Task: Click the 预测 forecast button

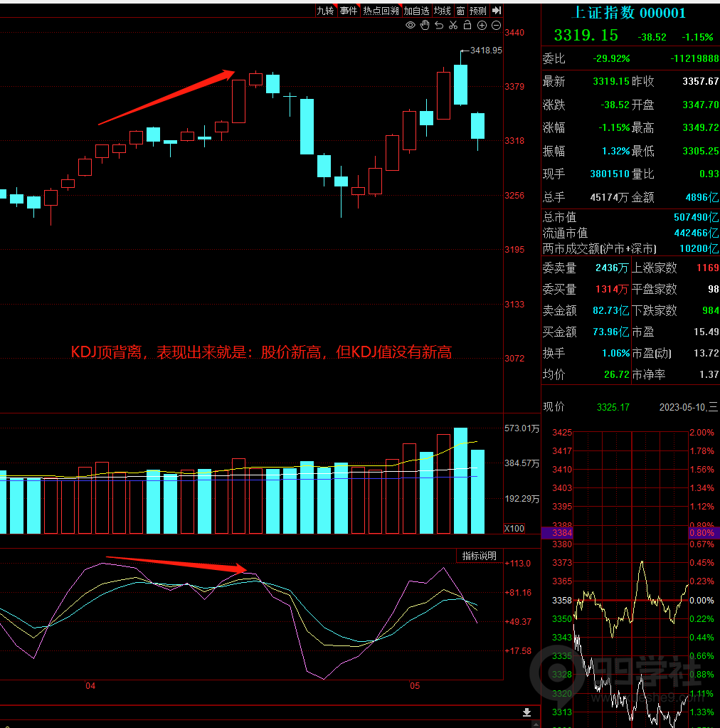Action: pyautogui.click(x=478, y=11)
